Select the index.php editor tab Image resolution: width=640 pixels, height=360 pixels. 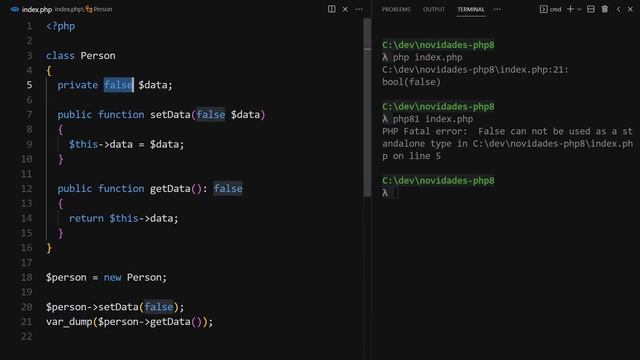point(37,9)
